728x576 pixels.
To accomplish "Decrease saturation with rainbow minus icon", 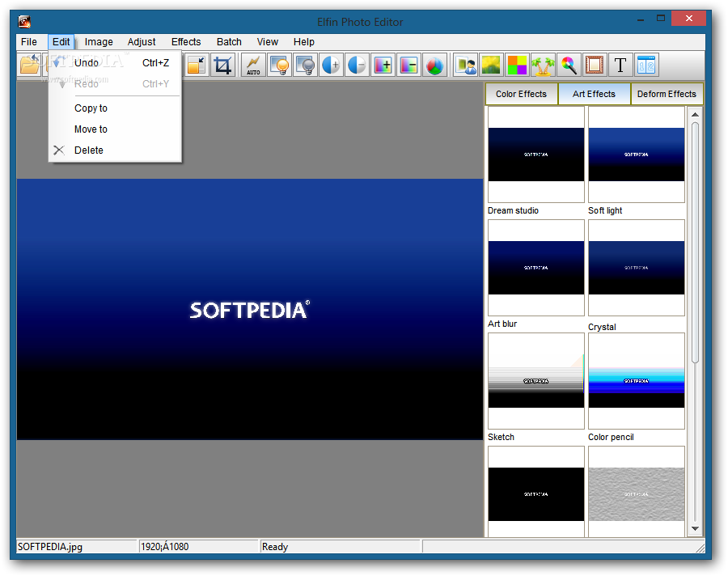I will point(409,65).
